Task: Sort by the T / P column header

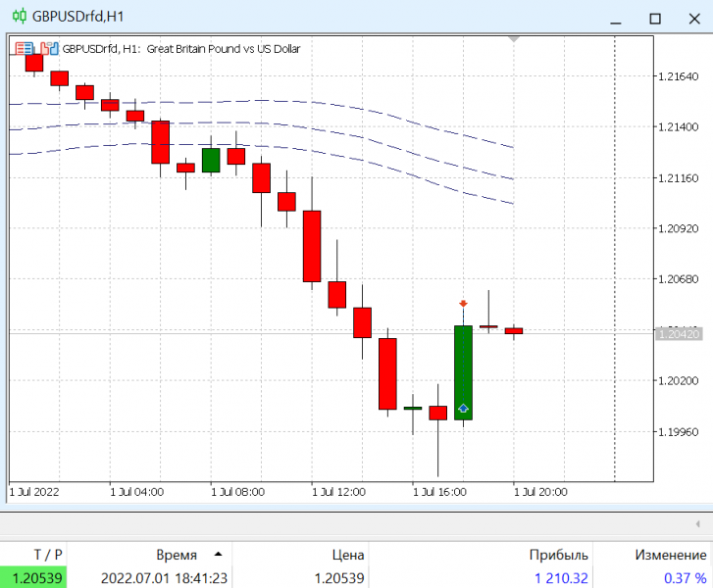Action: (x=48, y=555)
